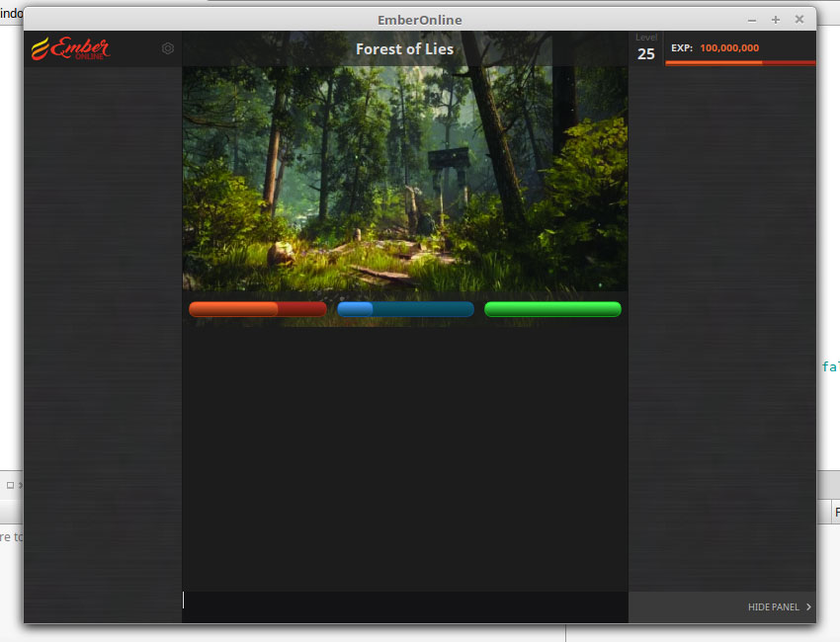840x642 pixels.
Task: Click the Ember Online flame logo
Action: click(x=70, y=48)
